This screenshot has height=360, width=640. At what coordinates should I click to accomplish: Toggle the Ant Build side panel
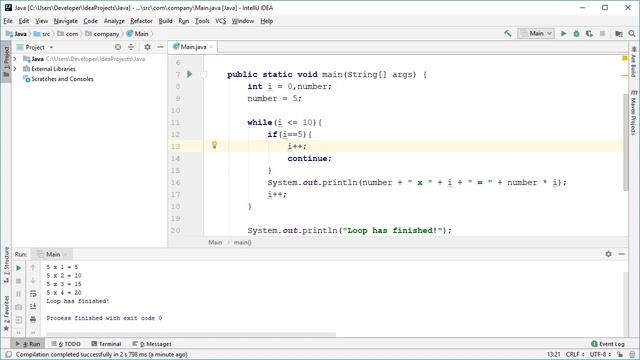tap(633, 62)
